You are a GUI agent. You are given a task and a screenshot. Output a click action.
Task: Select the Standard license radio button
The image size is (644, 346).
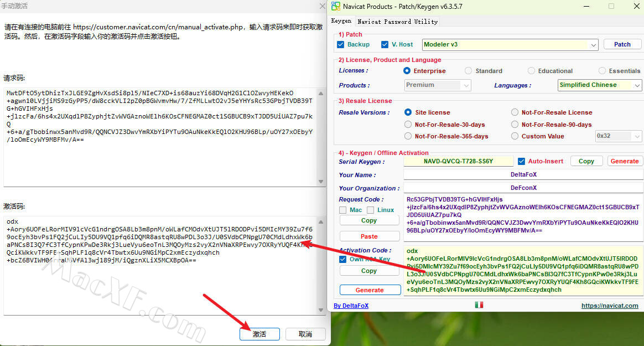[469, 71]
